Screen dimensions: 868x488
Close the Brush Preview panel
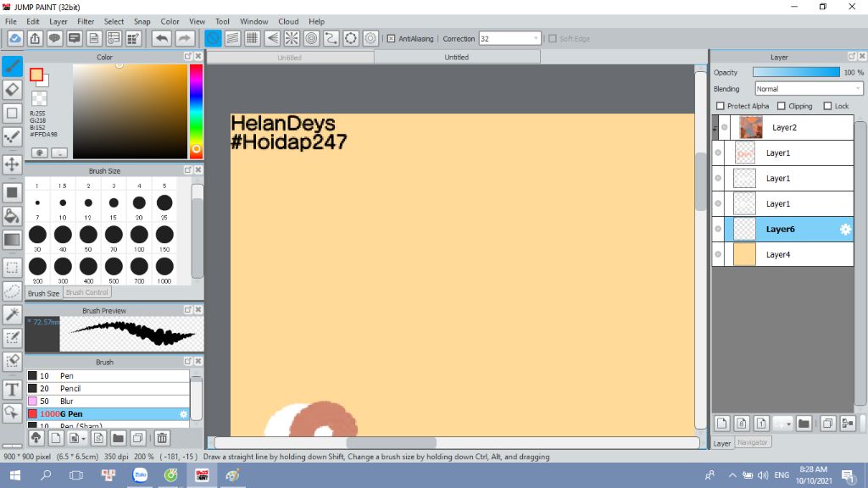tap(198, 310)
